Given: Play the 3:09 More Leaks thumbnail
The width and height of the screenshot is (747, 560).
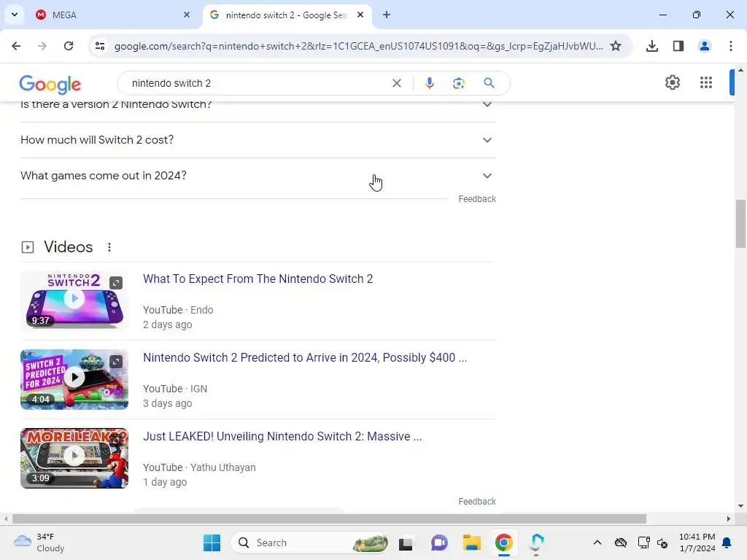Looking at the screenshot, I should point(74,458).
